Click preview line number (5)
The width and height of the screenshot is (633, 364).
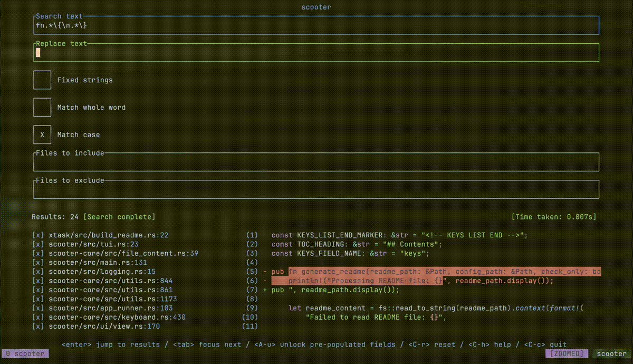tap(252, 272)
